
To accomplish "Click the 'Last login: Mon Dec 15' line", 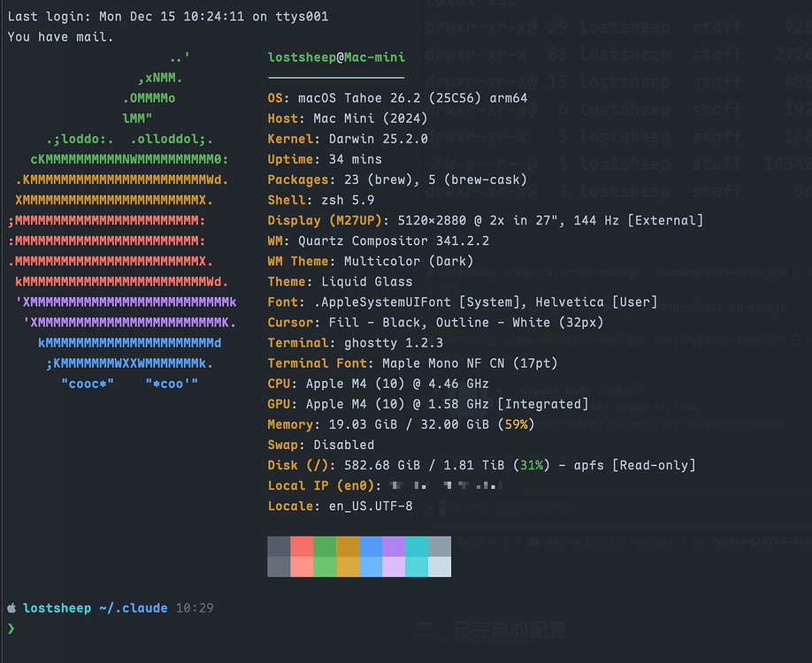I will pyautogui.click(x=168, y=17).
